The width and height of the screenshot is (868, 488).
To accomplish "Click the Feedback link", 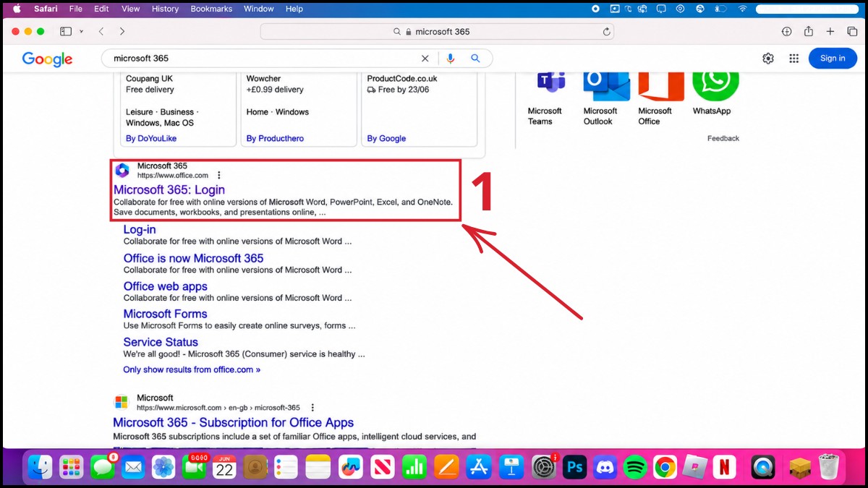I will (x=723, y=138).
